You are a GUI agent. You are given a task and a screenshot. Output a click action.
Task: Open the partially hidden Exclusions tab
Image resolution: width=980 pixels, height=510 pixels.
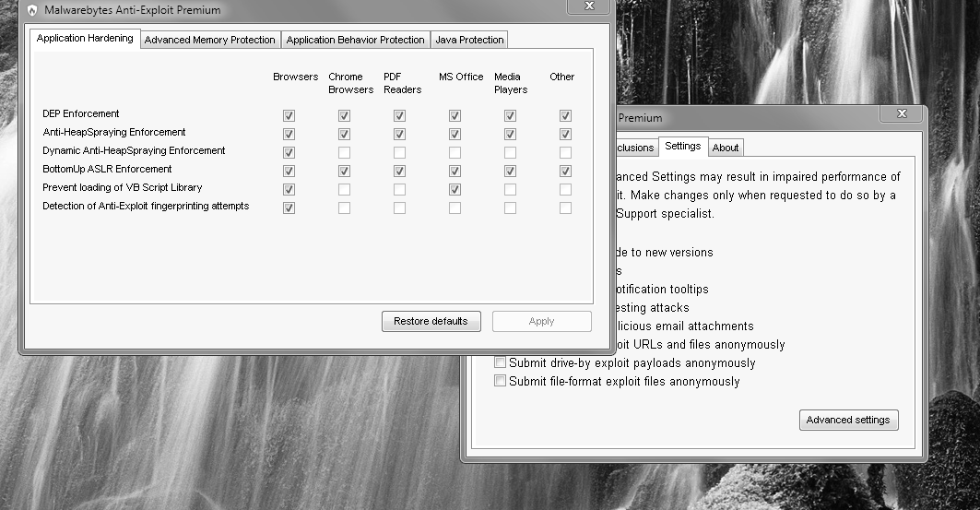pyautogui.click(x=636, y=148)
